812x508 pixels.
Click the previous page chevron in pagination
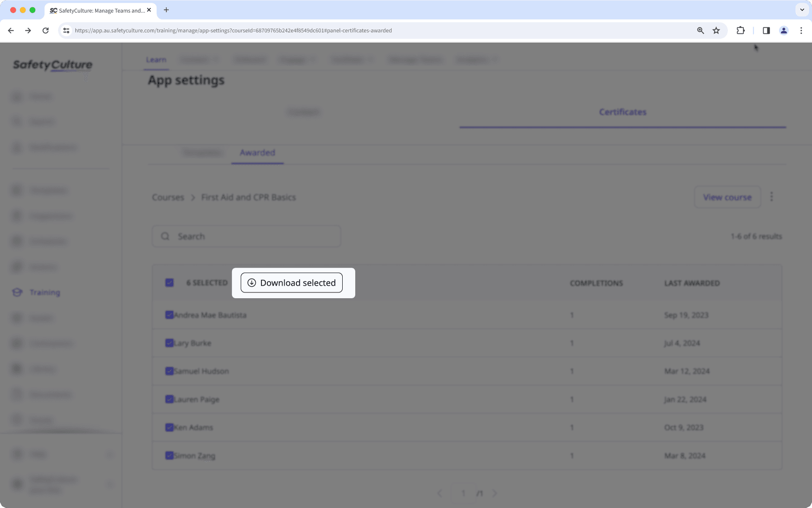click(x=440, y=493)
